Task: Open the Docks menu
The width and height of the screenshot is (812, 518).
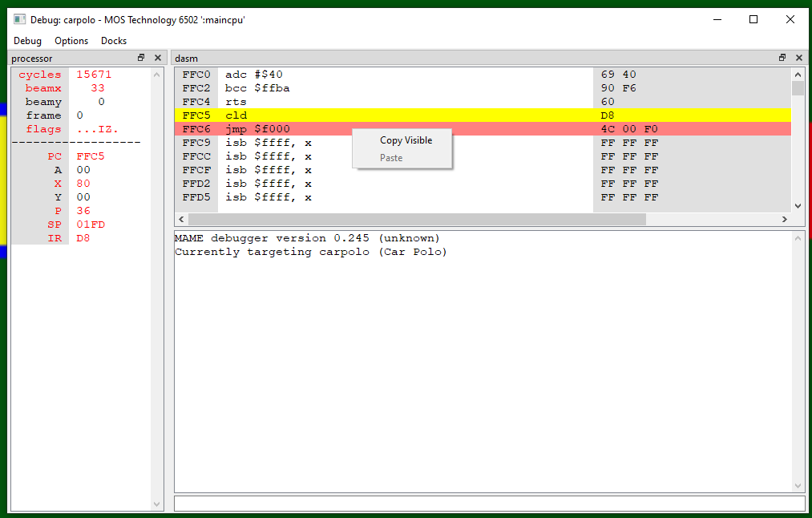Action: (113, 40)
